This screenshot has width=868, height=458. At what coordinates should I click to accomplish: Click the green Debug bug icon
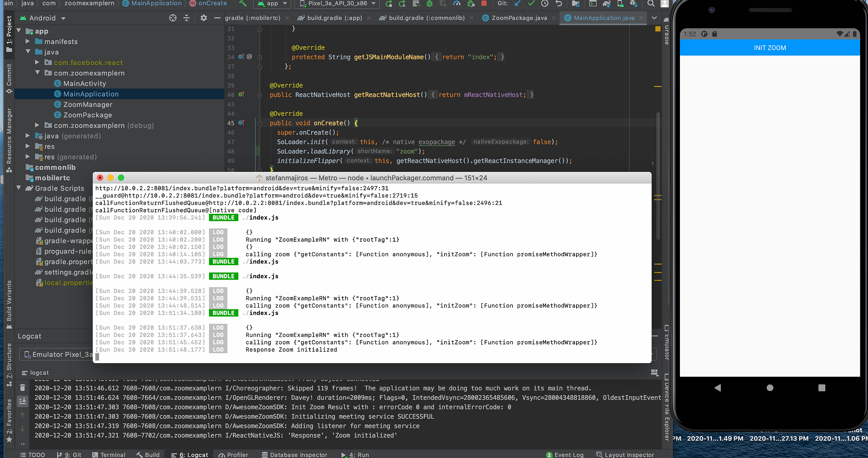[429, 4]
